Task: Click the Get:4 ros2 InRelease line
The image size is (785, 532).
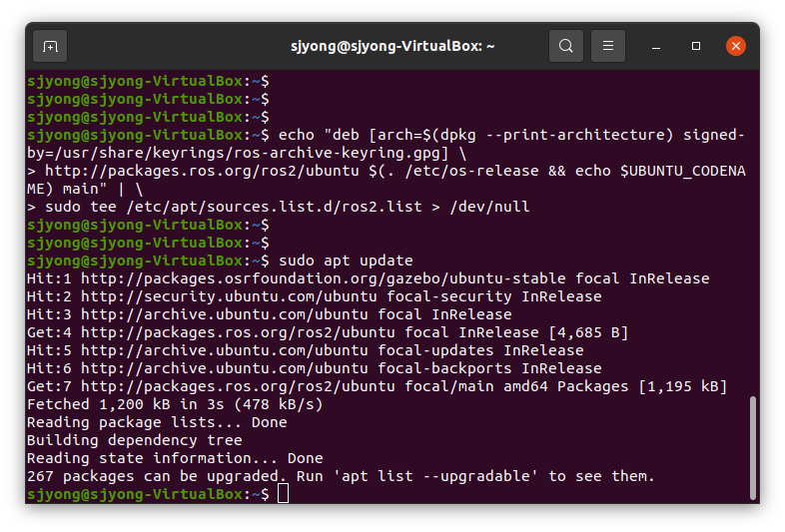Action: pos(328,332)
